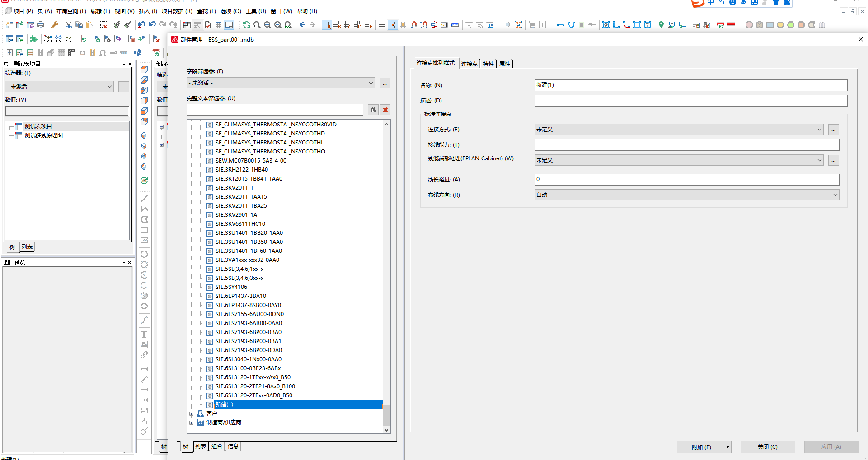The image size is (868, 460).
Task: Open the 项目数据 (R) menu
Action: pos(177,11)
